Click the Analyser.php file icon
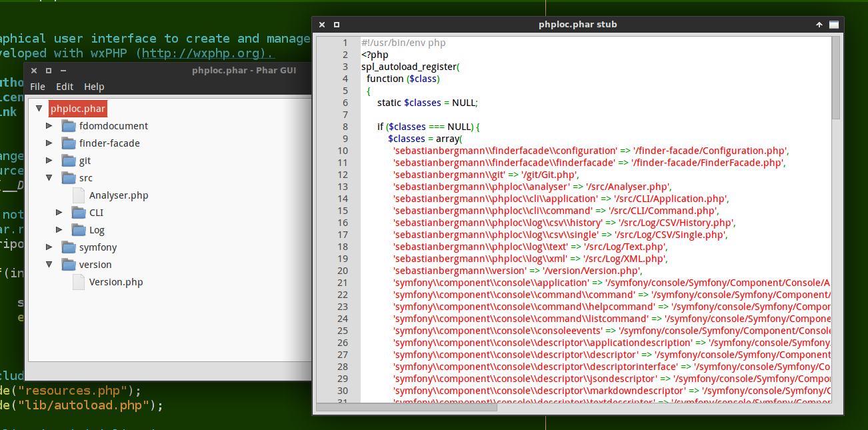Image resolution: width=868 pixels, height=430 pixels. pos(78,195)
